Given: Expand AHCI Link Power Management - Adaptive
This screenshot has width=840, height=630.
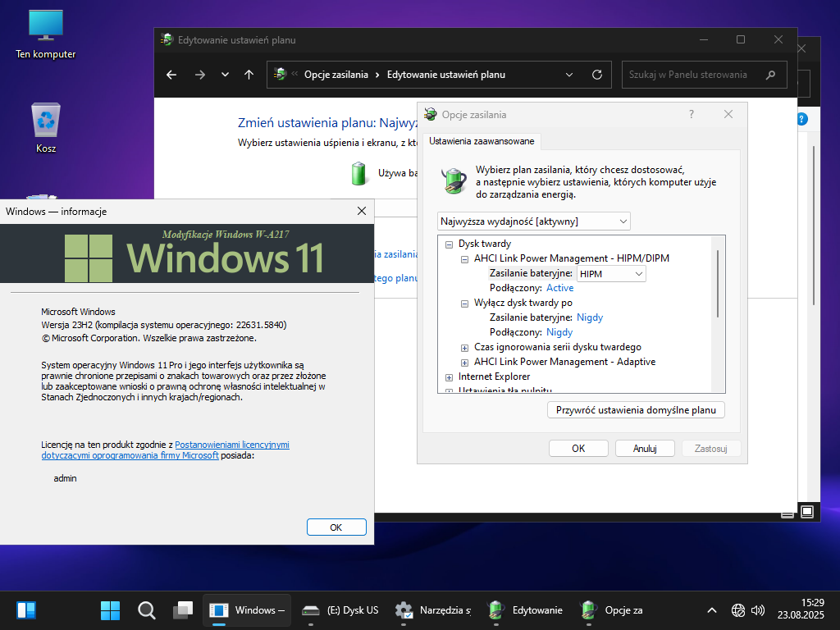Looking at the screenshot, I should point(465,362).
